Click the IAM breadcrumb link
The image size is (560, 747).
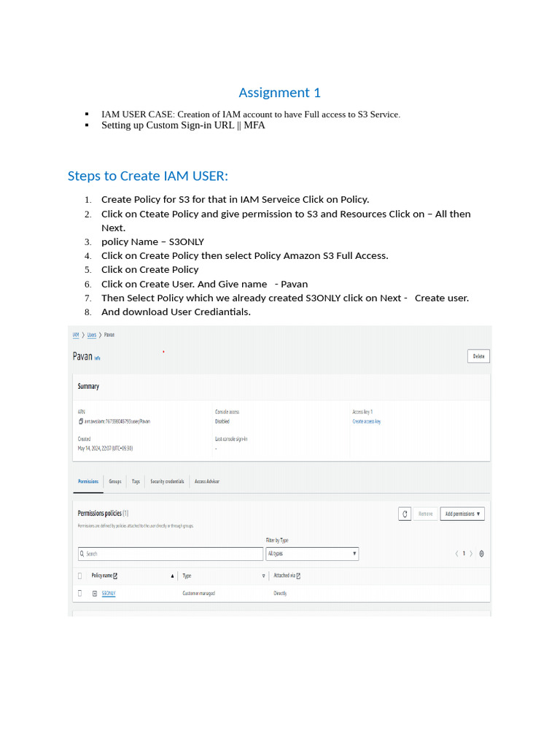click(x=76, y=335)
